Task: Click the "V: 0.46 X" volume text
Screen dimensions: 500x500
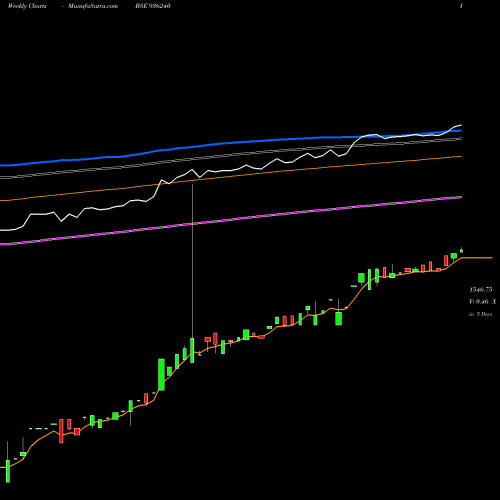Action: coord(483,302)
